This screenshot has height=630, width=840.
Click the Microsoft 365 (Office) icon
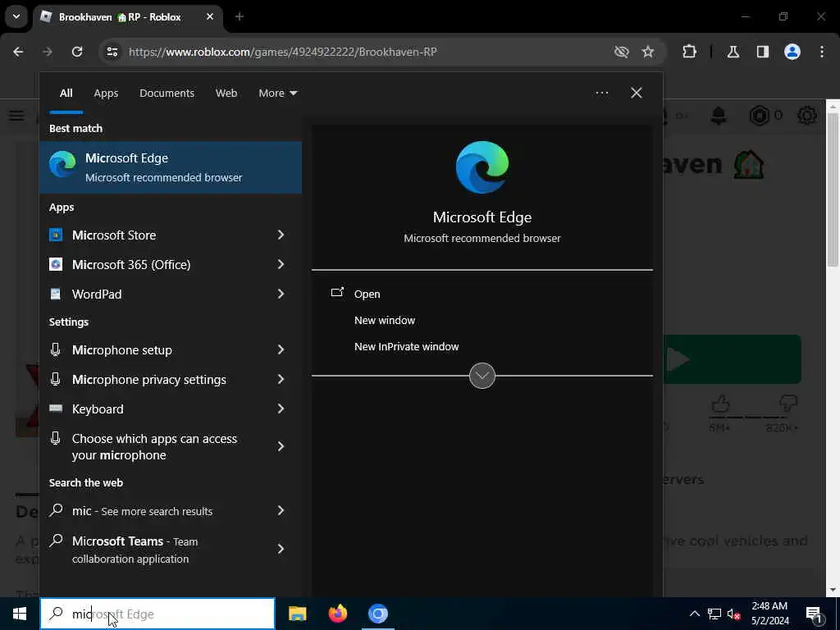[x=56, y=264]
